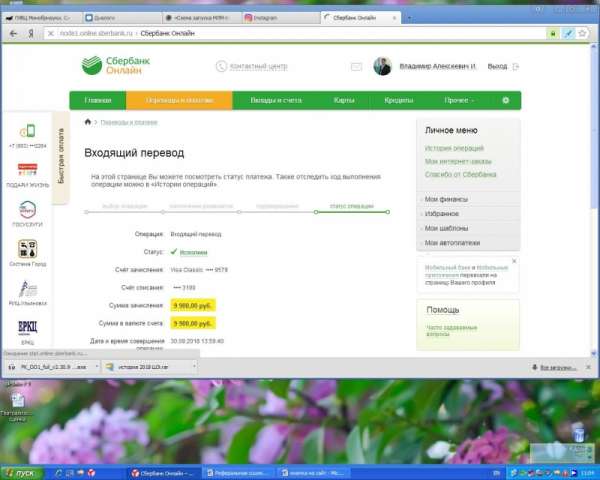Switch to the first browser tab

click(41, 18)
